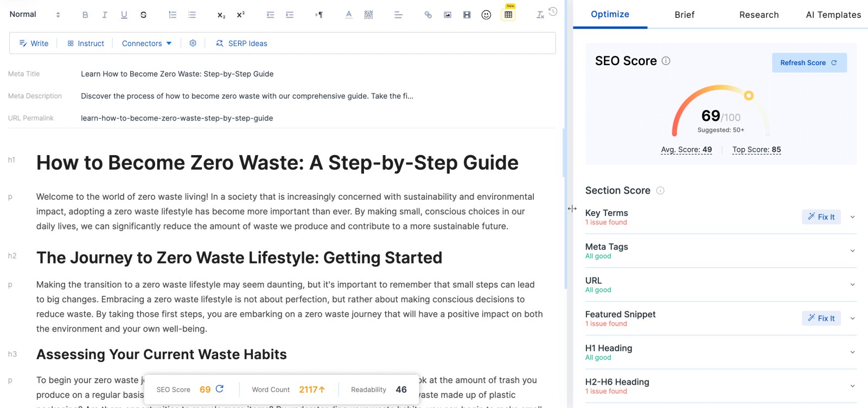Open the AI settings gear icon
Screen dimensions: 868x408
point(193,43)
